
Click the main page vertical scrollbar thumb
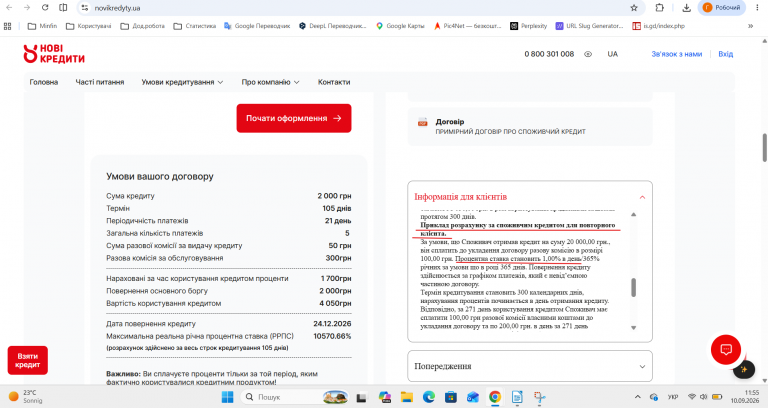tap(765, 148)
